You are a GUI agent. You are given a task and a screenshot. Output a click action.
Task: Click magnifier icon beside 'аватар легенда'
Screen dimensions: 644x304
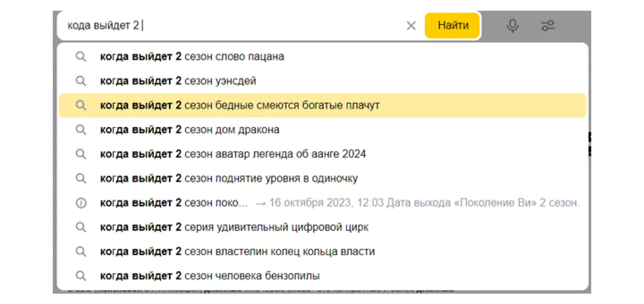pos(81,154)
